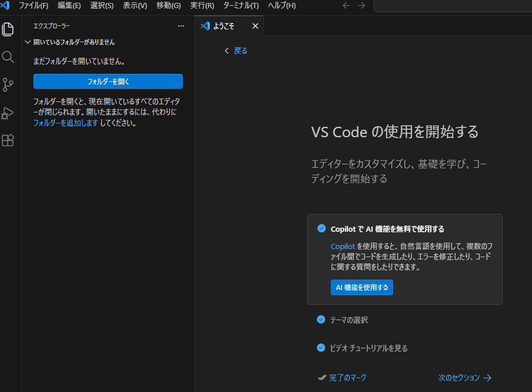The height and width of the screenshot is (392, 532).
Task: Open the ターミナル(T) menu
Action: (x=241, y=6)
